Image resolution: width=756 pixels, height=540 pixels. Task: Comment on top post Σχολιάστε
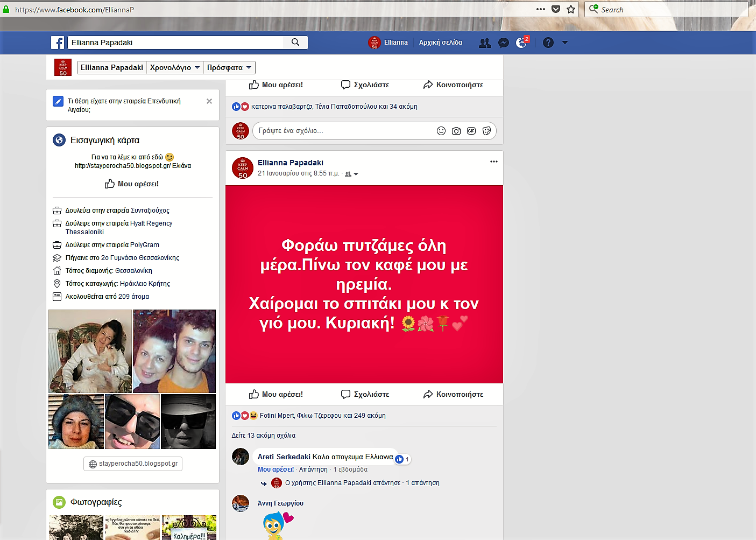coord(365,85)
